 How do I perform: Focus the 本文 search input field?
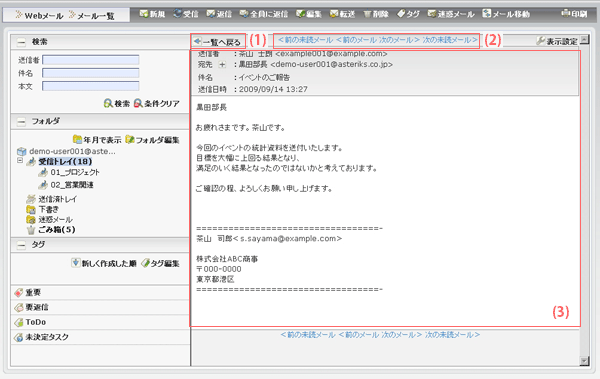(91, 86)
